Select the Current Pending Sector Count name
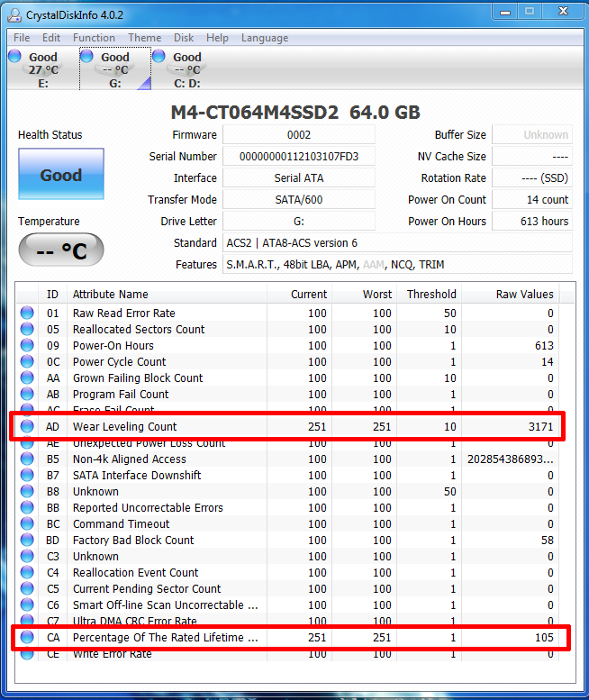Viewport: 589px width, 700px height. coord(147,589)
